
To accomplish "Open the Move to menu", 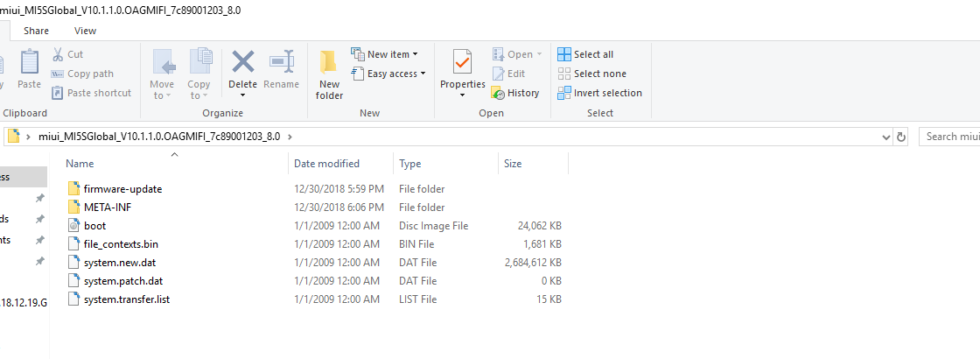I will click(162, 74).
